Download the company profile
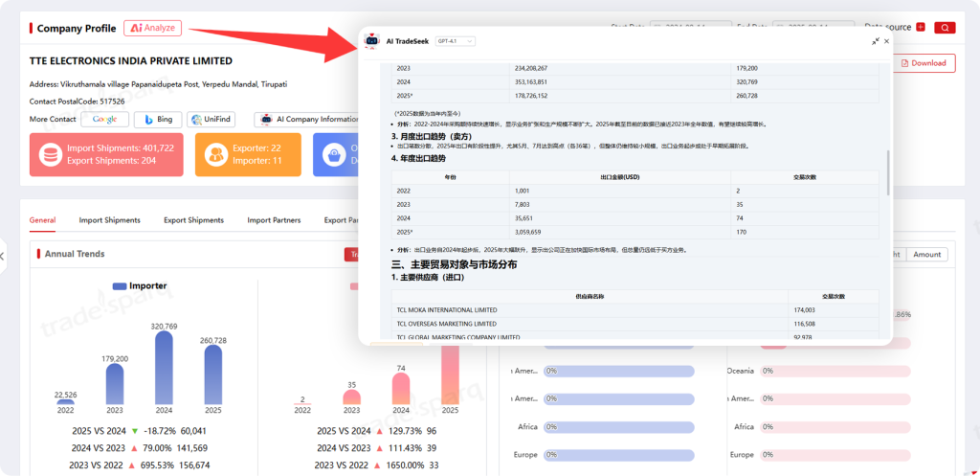 tap(924, 63)
